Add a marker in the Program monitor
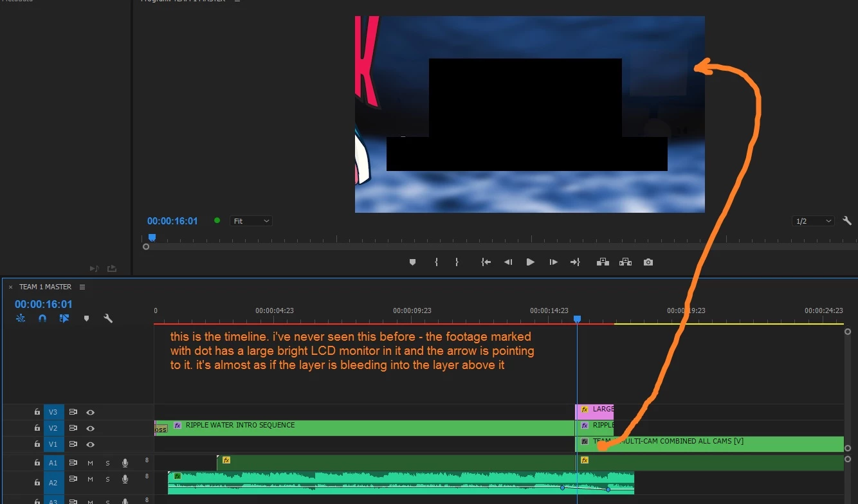The width and height of the screenshot is (858, 504). click(x=412, y=262)
